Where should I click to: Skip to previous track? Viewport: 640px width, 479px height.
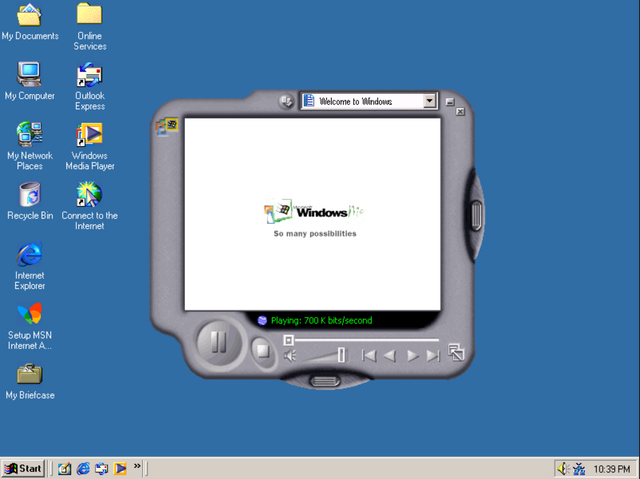tap(369, 356)
